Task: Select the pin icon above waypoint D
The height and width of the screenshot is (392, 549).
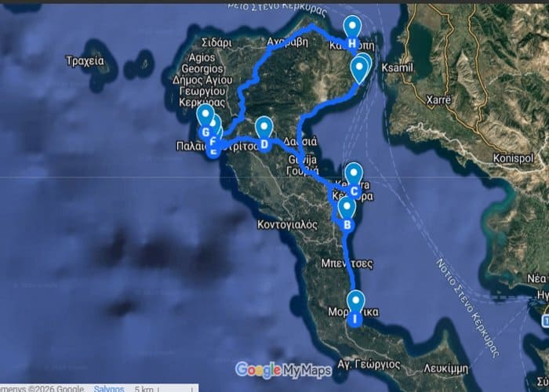Action: (264, 127)
